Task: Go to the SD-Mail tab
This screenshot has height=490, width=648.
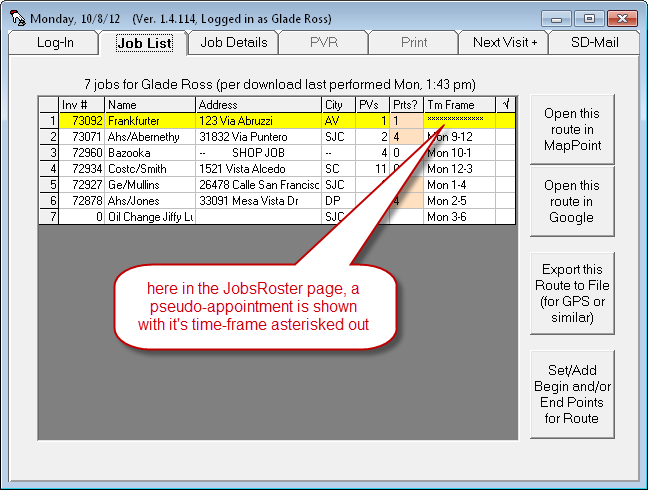Action: [x=594, y=42]
